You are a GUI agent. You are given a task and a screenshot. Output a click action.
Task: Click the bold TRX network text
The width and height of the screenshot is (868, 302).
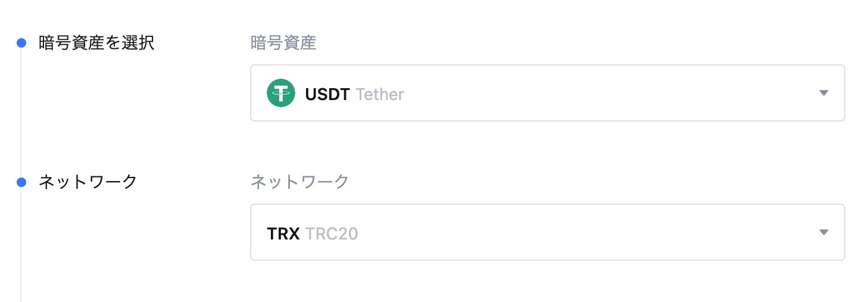(283, 233)
